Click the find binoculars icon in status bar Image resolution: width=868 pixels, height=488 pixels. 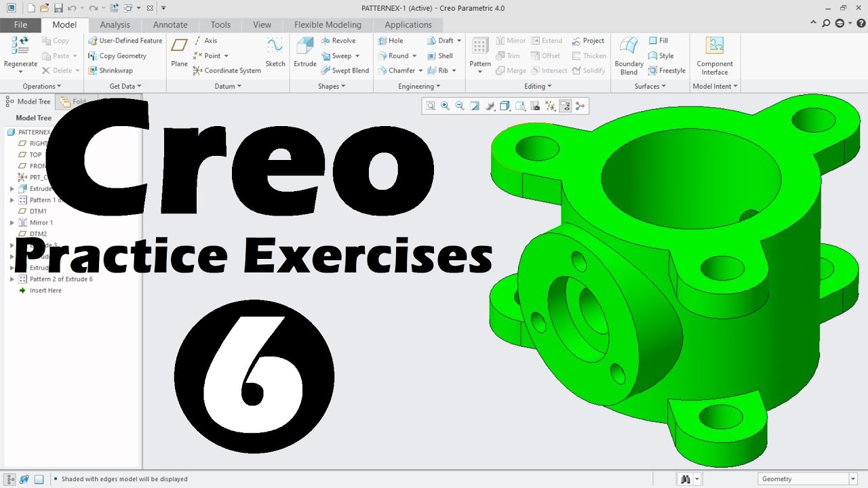686,479
